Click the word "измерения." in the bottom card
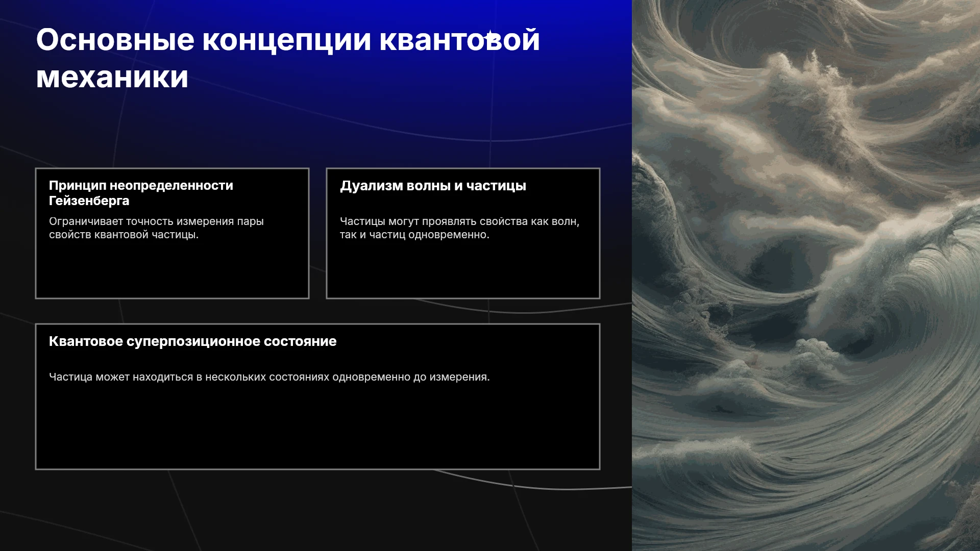 [x=459, y=377]
